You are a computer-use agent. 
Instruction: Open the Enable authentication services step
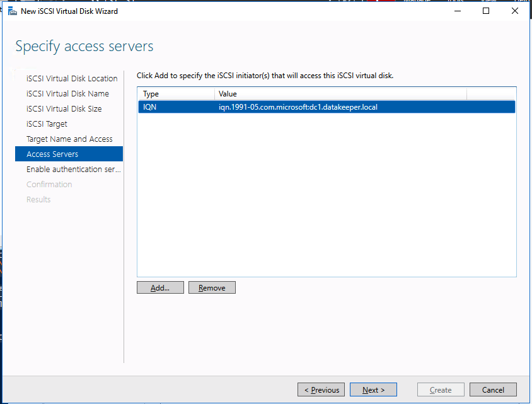pos(73,170)
